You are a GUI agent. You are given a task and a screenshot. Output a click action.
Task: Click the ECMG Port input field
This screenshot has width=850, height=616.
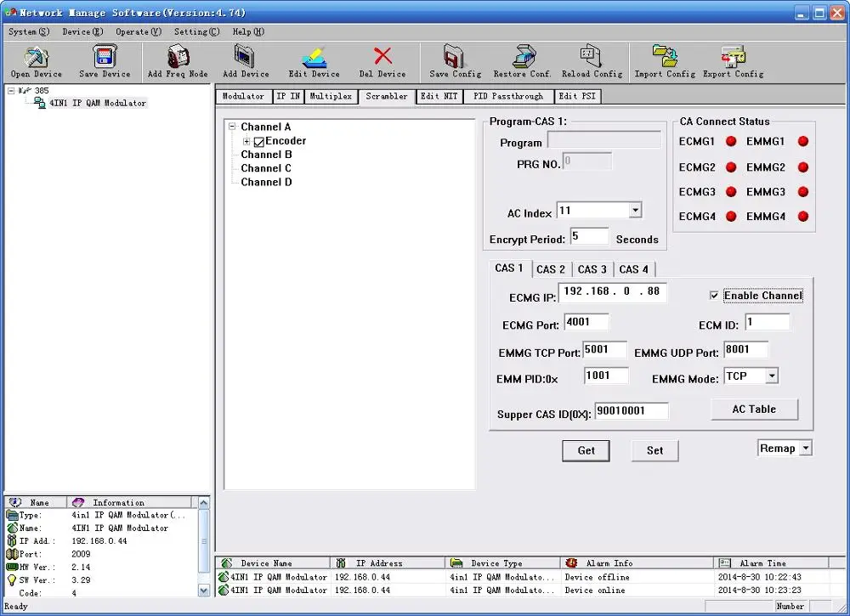[x=587, y=322]
